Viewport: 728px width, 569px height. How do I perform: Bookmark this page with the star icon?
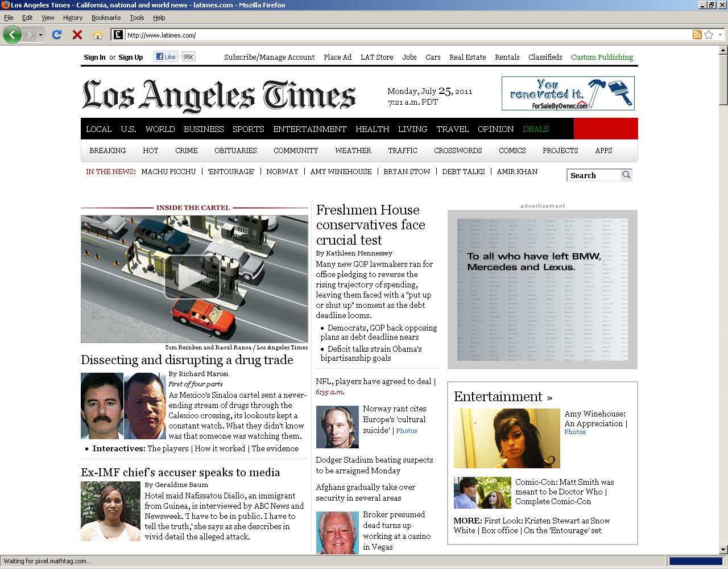click(x=709, y=35)
